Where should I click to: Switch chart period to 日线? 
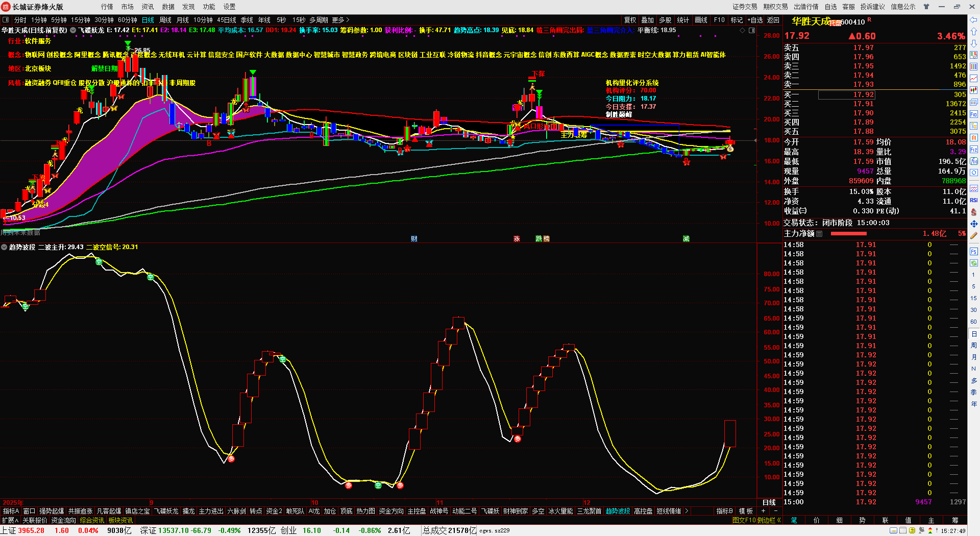coord(148,20)
